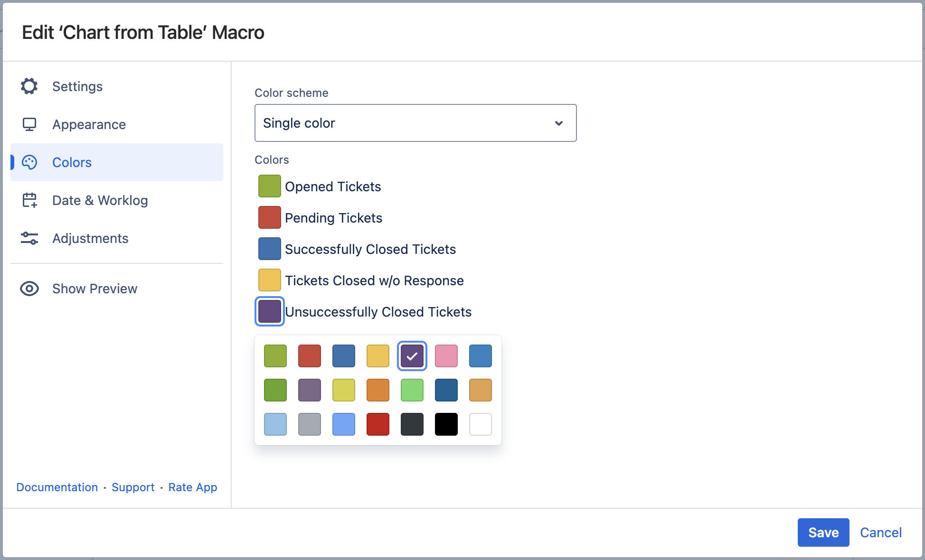Open Tickets Closed w/o Response yellow swatch
The height and width of the screenshot is (560, 925).
(x=269, y=280)
